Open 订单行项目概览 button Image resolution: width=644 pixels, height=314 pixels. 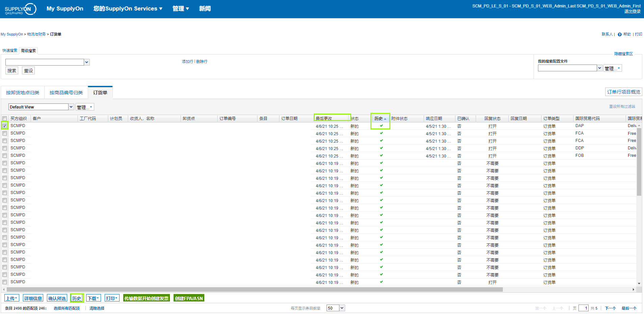point(623,92)
